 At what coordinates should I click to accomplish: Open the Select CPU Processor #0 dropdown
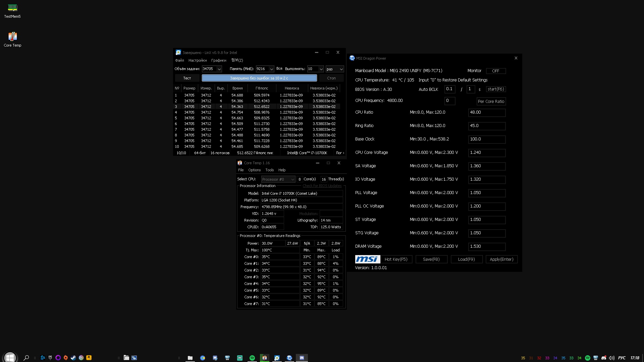coord(278,179)
